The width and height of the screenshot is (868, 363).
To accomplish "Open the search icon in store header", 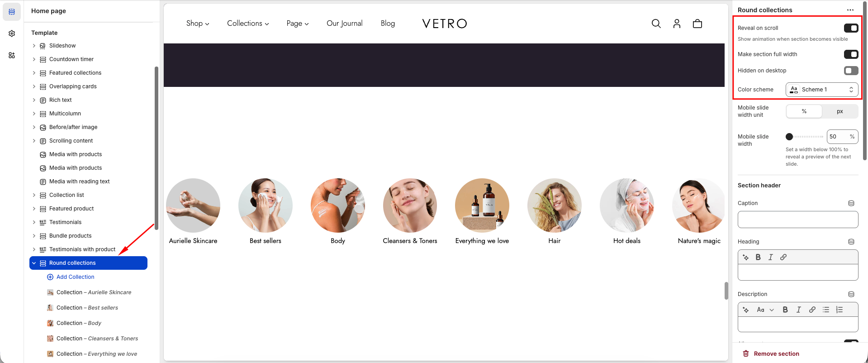I will (656, 24).
